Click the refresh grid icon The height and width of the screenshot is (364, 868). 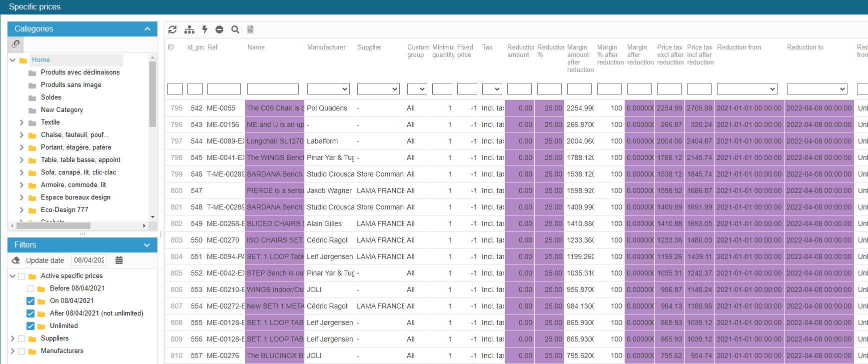point(172,29)
